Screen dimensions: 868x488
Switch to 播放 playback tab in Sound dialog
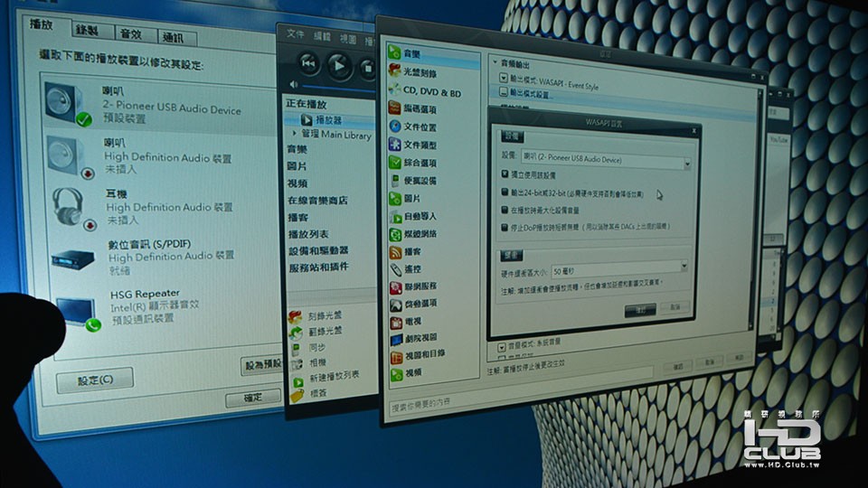pyautogui.click(x=42, y=25)
